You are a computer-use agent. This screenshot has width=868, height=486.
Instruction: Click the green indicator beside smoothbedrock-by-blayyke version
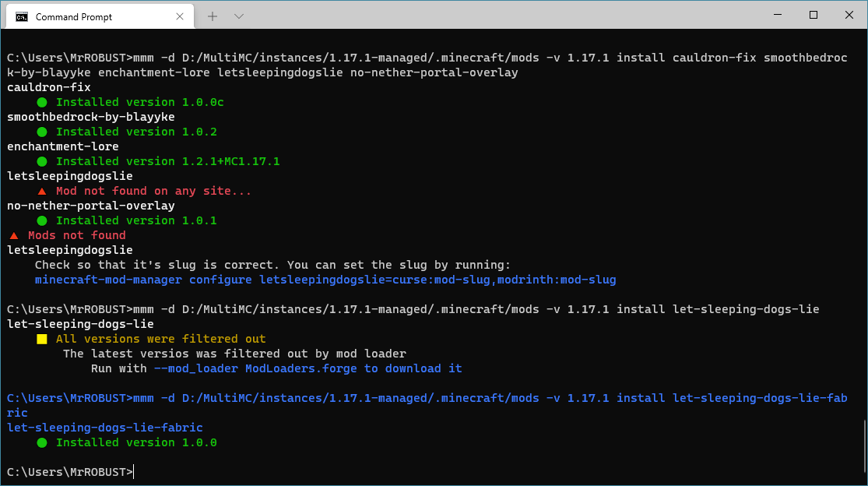click(41, 132)
